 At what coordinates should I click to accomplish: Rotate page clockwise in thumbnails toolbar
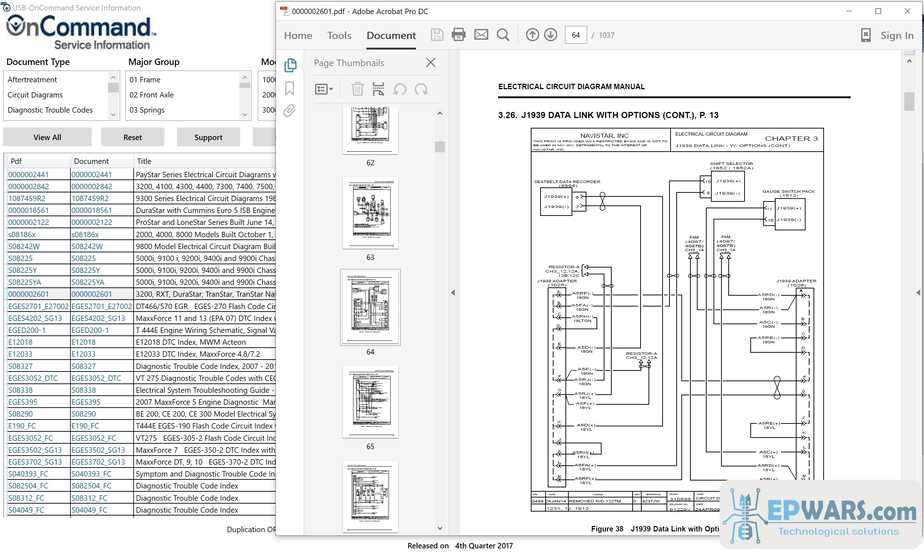point(421,89)
